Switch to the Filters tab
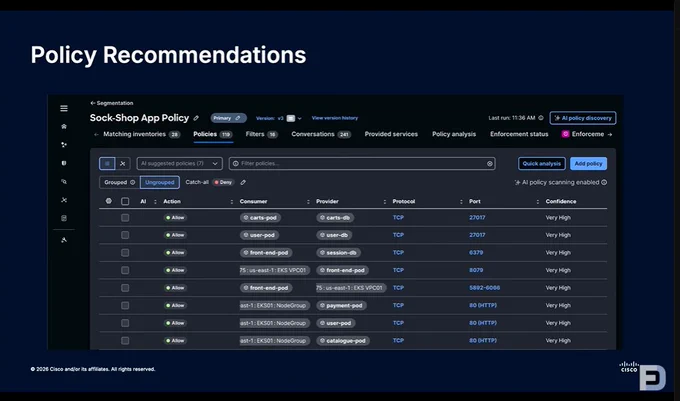Image resolution: width=680 pixels, height=401 pixels. 262,134
